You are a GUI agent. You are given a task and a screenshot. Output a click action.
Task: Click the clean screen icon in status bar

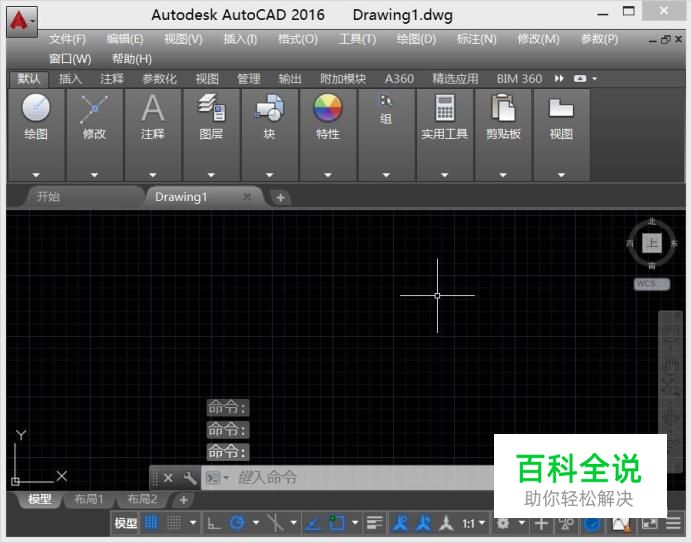[649, 524]
